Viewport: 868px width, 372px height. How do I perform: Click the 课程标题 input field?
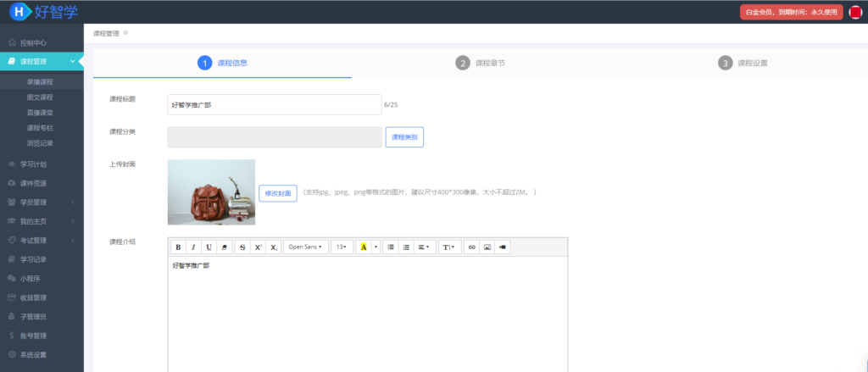click(275, 104)
